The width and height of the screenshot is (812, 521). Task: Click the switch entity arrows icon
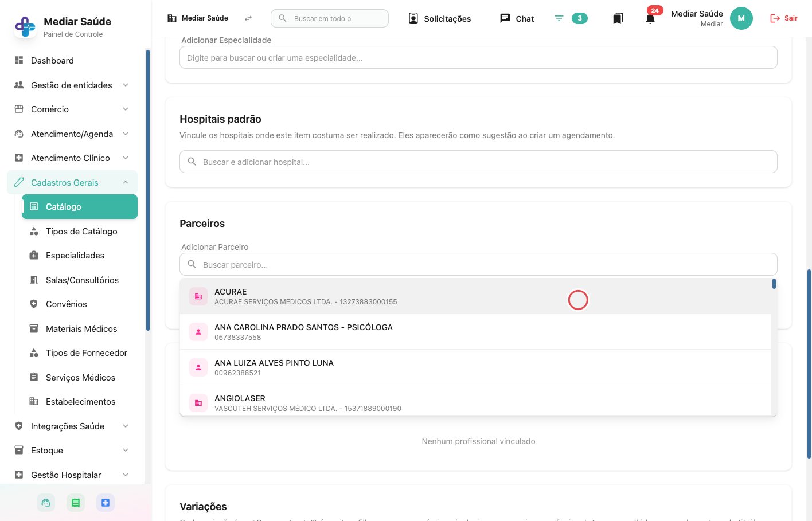(x=248, y=18)
